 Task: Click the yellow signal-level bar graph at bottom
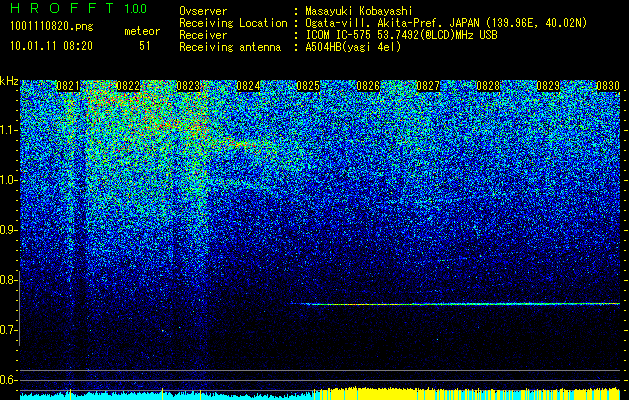tap(467, 394)
